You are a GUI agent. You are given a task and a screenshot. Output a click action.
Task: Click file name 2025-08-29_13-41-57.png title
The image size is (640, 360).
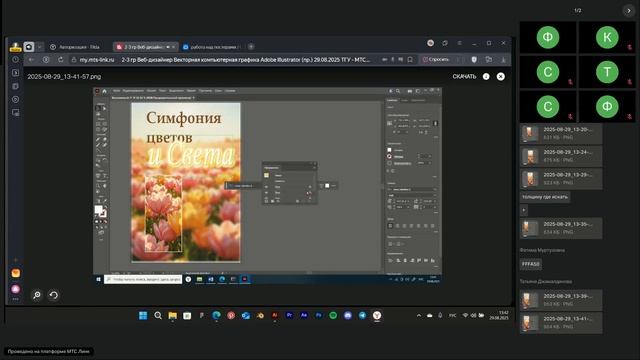pyautogui.click(x=64, y=76)
